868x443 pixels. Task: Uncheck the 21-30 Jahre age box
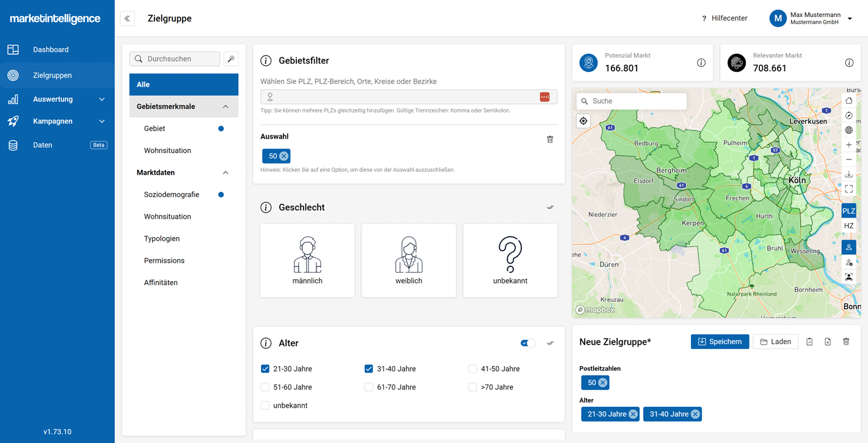point(265,368)
